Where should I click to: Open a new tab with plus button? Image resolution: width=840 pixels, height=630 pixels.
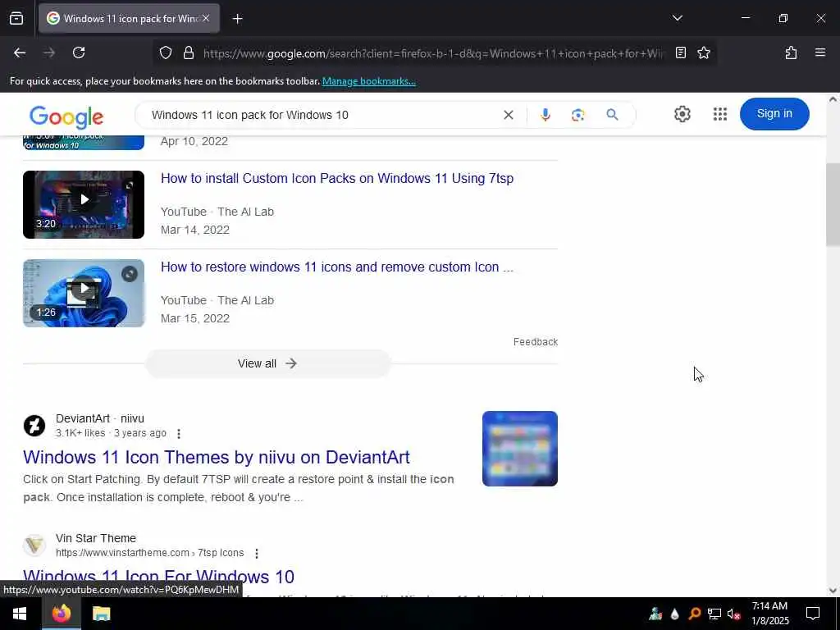237,19
